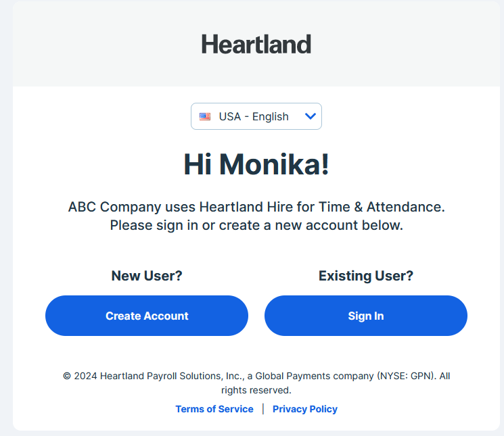Click the Heartland logo in the header
This screenshot has height=436, width=504.
pyautogui.click(x=256, y=45)
